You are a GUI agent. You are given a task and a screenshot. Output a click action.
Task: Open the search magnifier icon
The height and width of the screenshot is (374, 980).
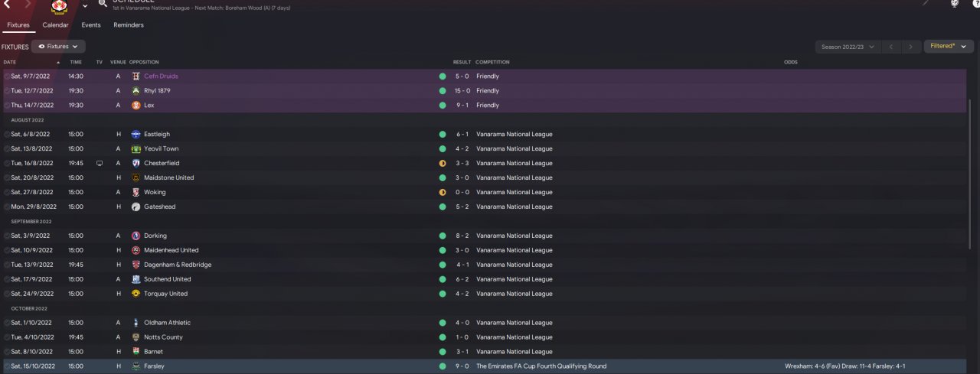[x=102, y=3]
